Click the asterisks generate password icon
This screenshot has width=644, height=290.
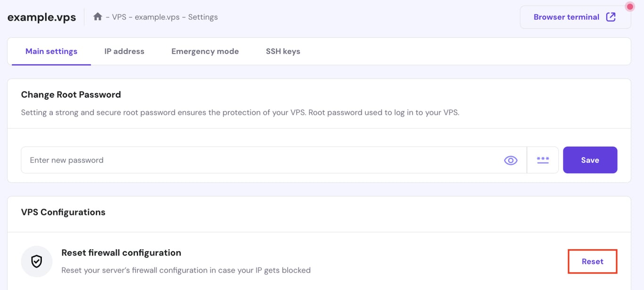pyautogui.click(x=543, y=160)
